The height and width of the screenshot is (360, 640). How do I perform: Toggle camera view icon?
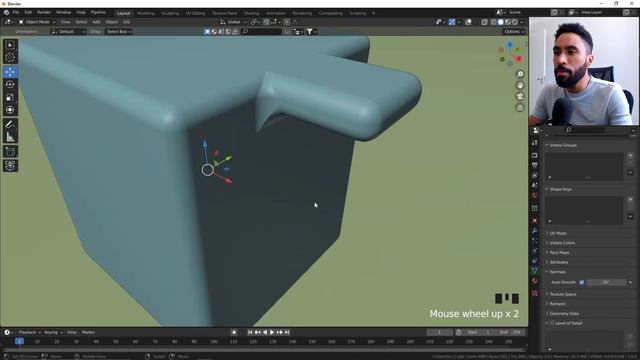[520, 96]
